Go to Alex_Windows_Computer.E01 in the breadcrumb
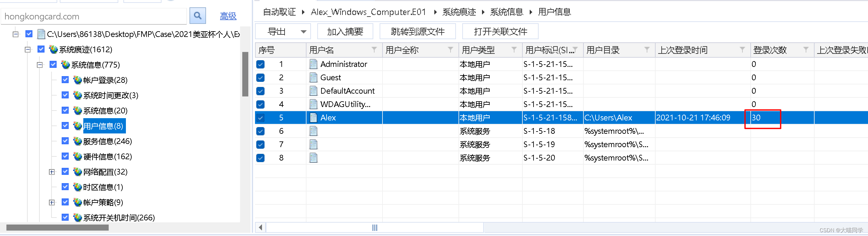 tap(368, 12)
